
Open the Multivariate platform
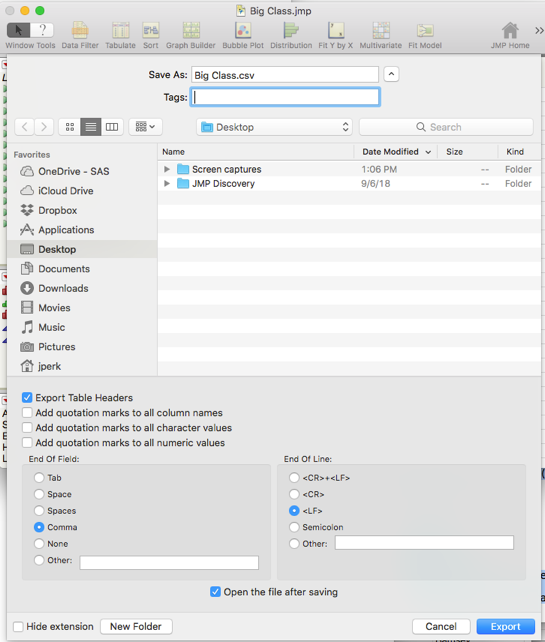coord(381,35)
